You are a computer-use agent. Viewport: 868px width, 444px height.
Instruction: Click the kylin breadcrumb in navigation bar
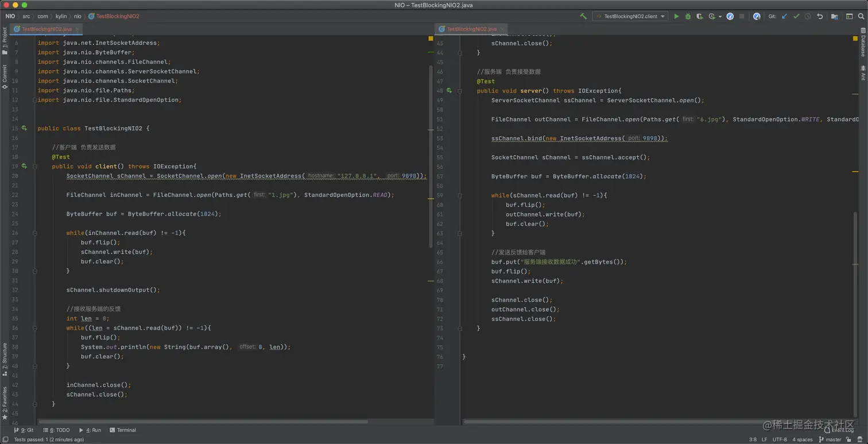pos(61,17)
